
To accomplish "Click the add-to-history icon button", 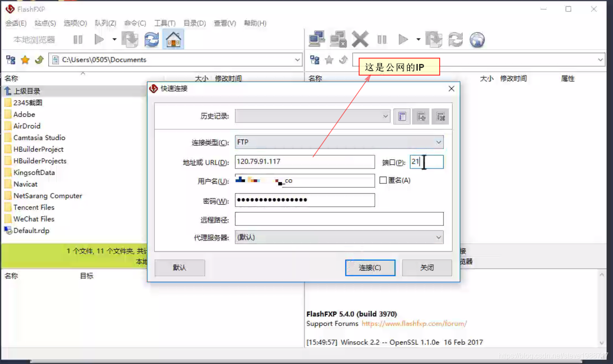I will pyautogui.click(x=421, y=117).
